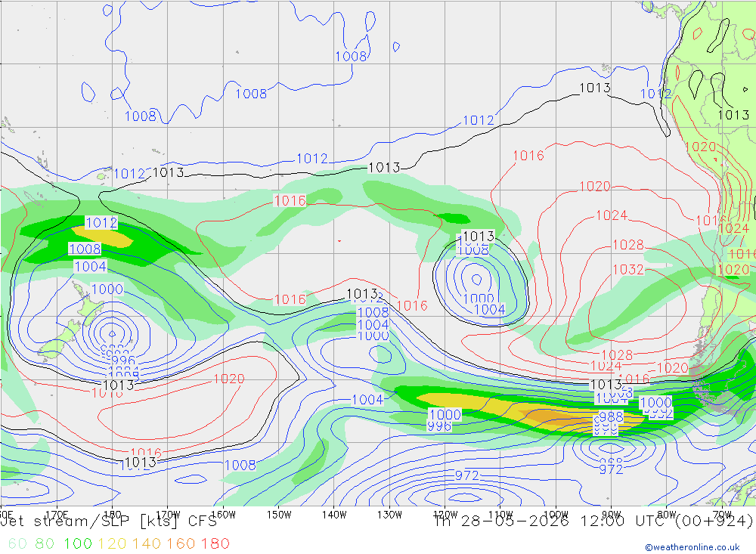Click the 130W longitude label
The height and width of the screenshot is (554, 756).
[x=389, y=515]
